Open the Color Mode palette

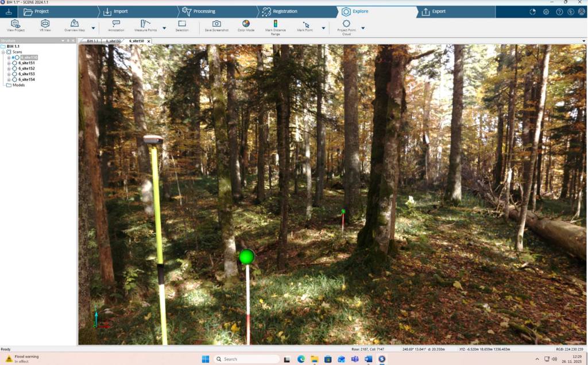pyautogui.click(x=246, y=25)
